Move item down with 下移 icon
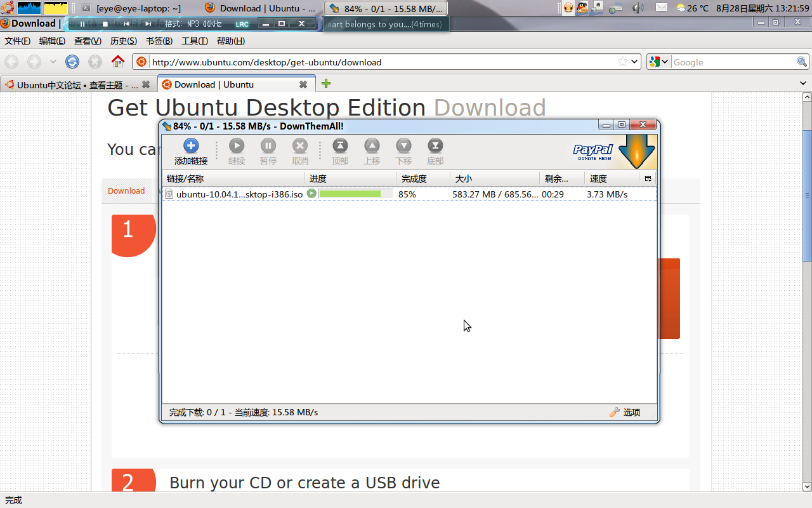Screen dimensions: 812x508 coord(403,146)
